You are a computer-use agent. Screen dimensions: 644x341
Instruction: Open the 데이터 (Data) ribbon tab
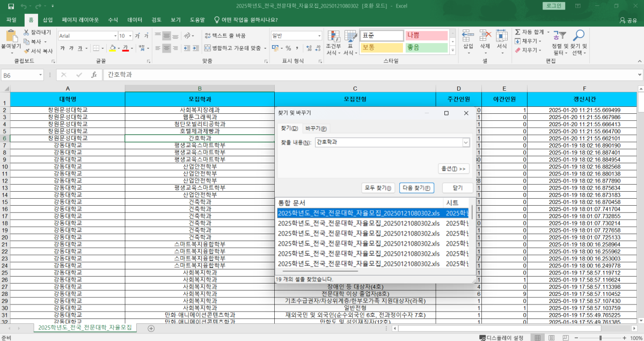pos(135,20)
